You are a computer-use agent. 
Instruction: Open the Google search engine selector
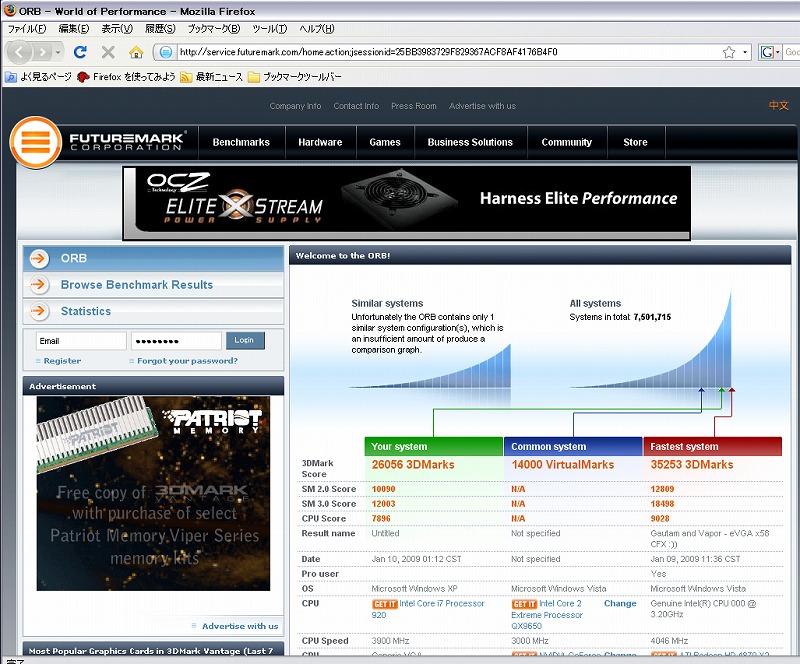770,52
